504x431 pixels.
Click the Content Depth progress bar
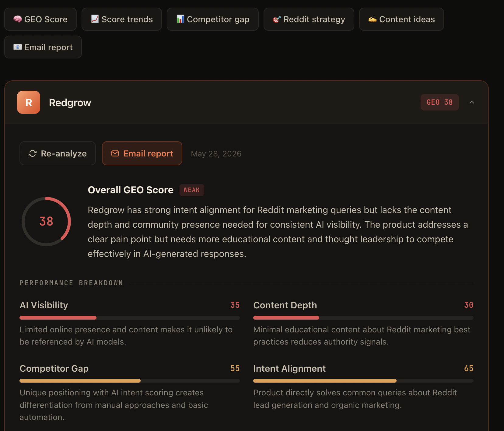click(363, 318)
